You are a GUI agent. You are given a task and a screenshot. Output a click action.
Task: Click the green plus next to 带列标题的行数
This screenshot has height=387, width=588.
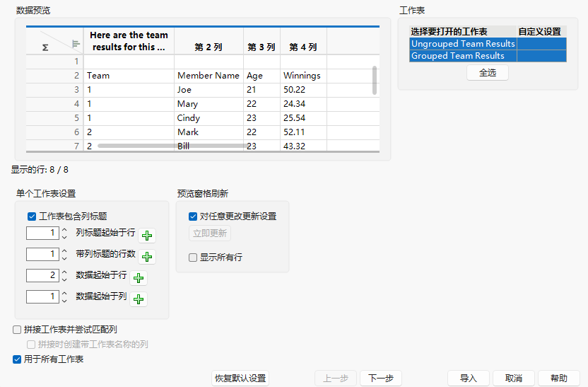pos(147,257)
